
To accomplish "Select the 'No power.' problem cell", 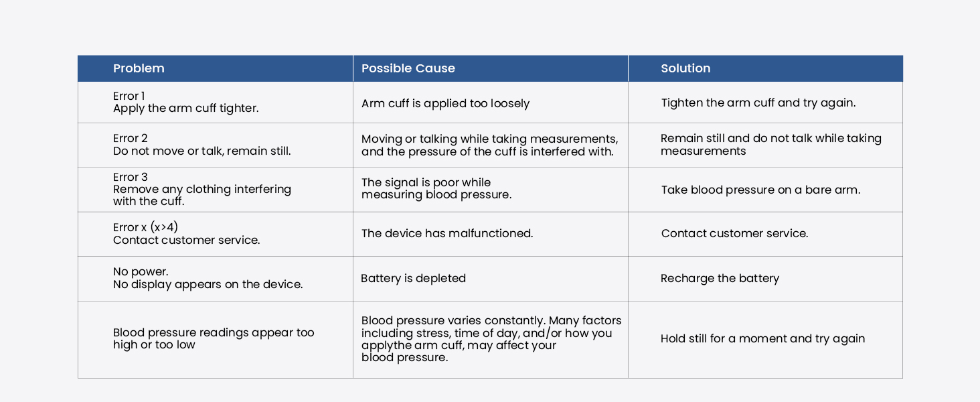I will [x=216, y=279].
